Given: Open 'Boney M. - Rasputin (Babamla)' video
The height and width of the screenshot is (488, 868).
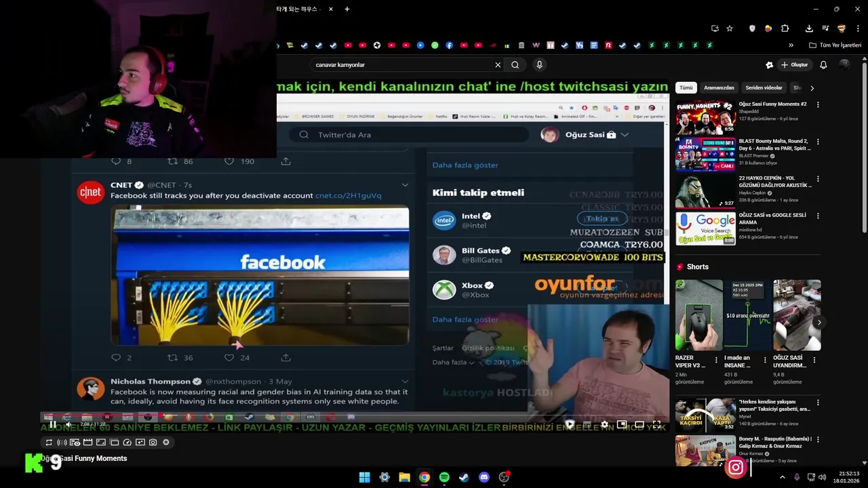Looking at the screenshot, I should (x=705, y=450).
